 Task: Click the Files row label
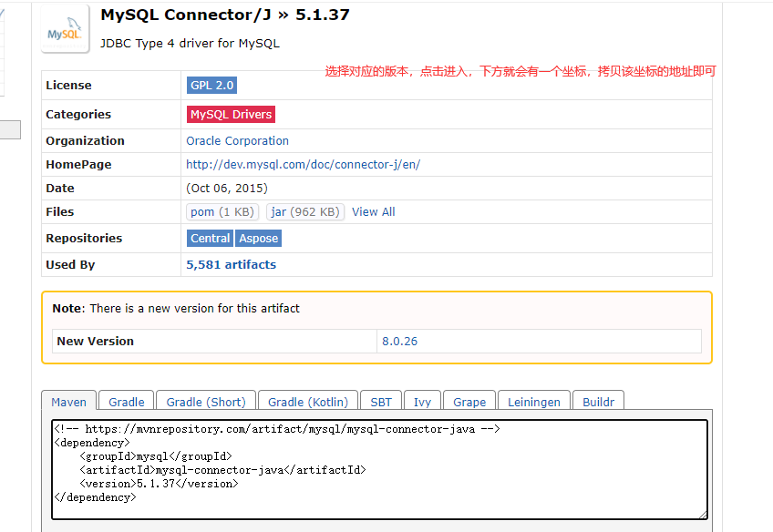coord(59,212)
